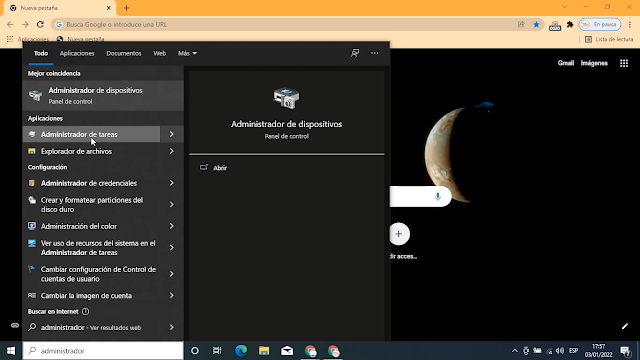Open notification center icon
Screen dimensions: 640x360
[x=625, y=351]
